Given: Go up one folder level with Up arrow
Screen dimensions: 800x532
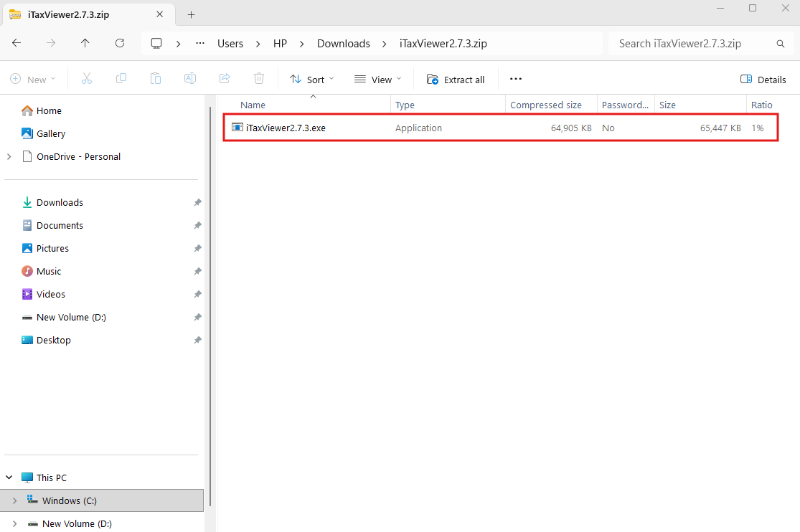Looking at the screenshot, I should click(x=85, y=43).
